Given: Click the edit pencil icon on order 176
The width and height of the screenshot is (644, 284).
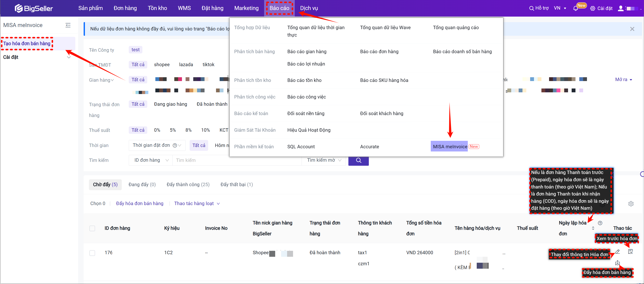Looking at the screenshot, I should [x=618, y=251].
